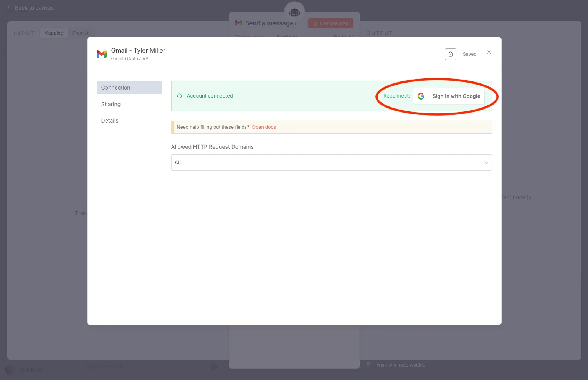Image resolution: width=588 pixels, height=380 pixels.
Task: Click the send arrow icon in chat
Action: click(215, 367)
